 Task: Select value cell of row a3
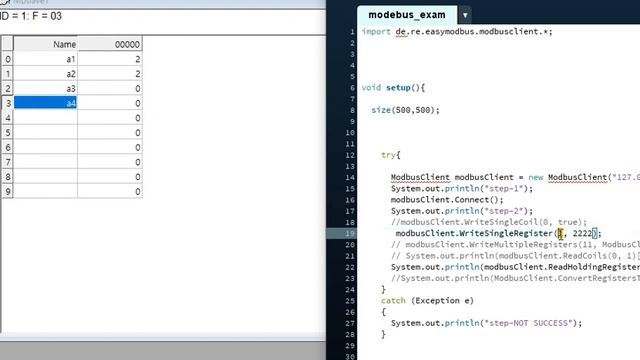[110, 89]
